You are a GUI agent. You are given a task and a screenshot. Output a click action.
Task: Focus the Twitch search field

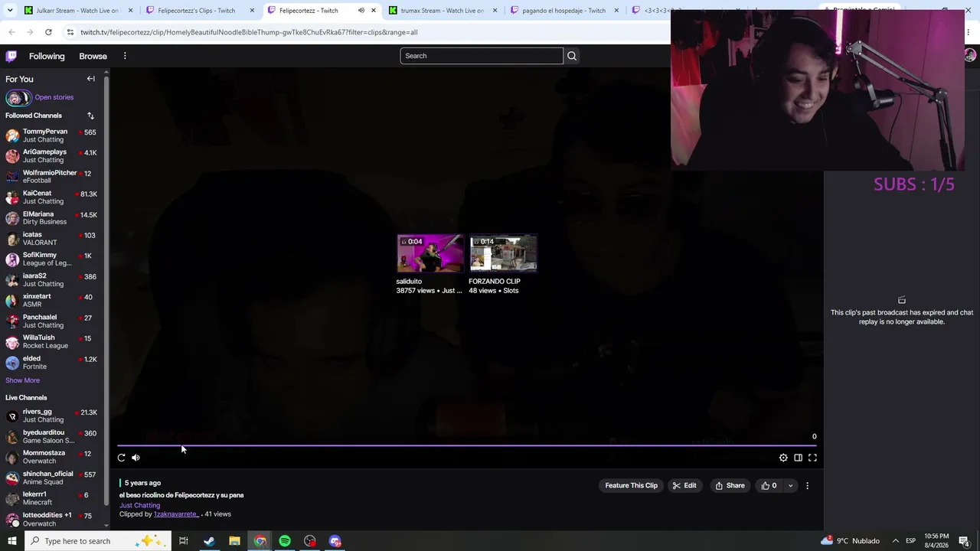[x=482, y=56]
